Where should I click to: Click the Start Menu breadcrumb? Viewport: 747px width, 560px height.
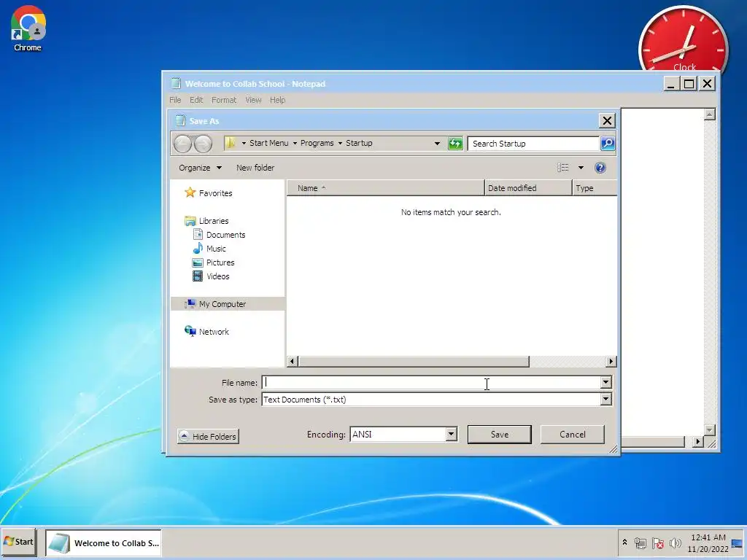click(268, 143)
